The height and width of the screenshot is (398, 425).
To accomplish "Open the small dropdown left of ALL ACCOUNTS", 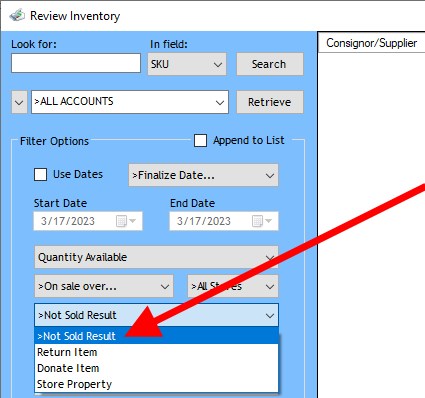I will pyautogui.click(x=19, y=102).
